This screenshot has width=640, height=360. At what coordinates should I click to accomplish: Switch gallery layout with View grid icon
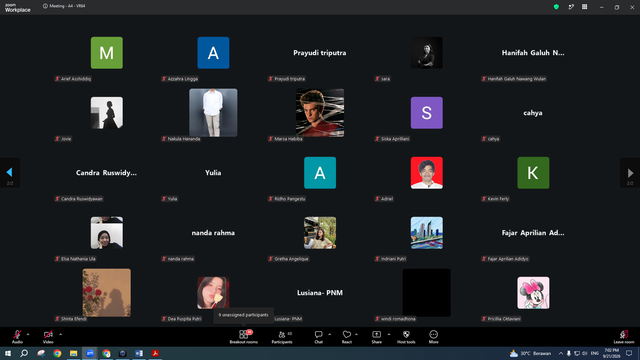pos(584,7)
